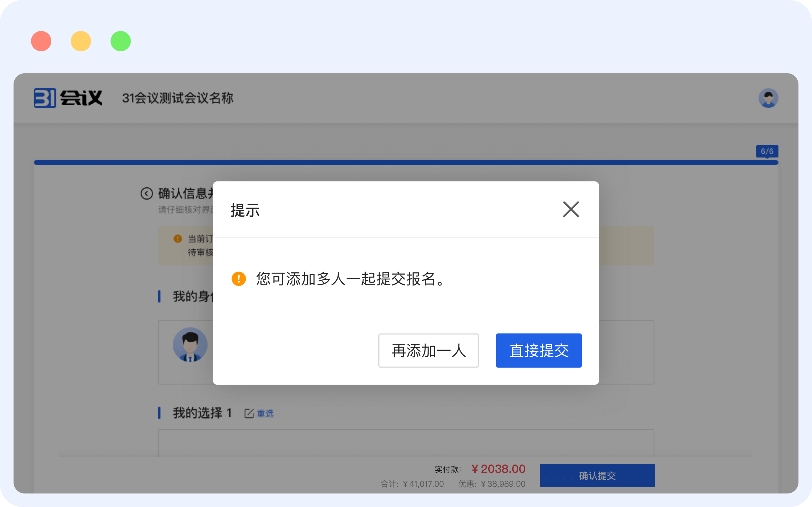The width and height of the screenshot is (812, 507).
Task: Click 实付款 ¥2038.00 amount
Action: coord(498,469)
